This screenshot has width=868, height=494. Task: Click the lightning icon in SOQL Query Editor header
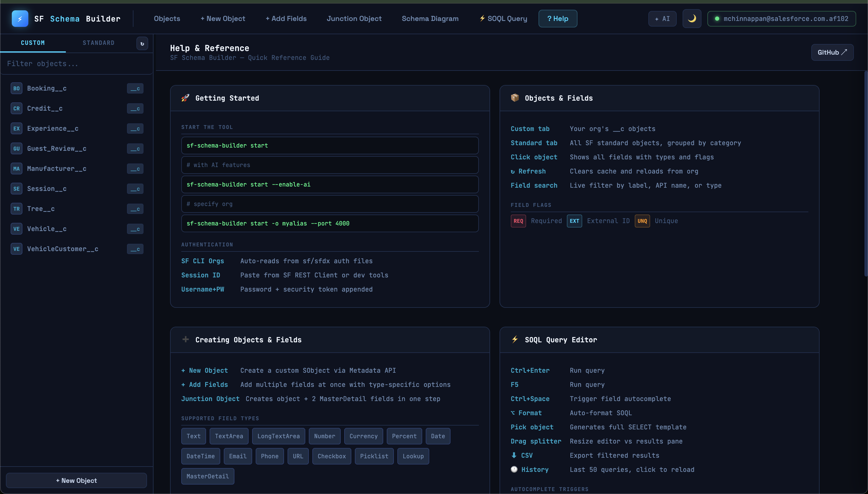point(515,339)
